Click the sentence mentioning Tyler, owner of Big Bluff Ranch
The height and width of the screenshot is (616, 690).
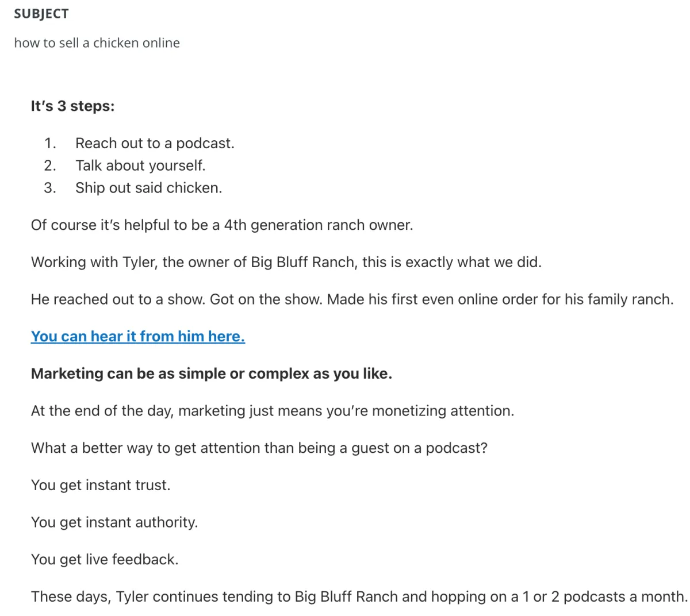point(286,263)
